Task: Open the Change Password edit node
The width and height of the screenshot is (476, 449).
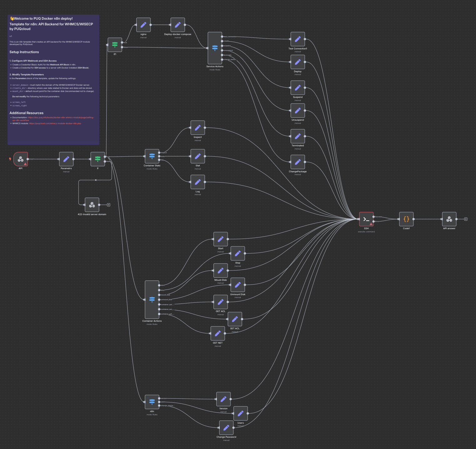Action: click(x=226, y=427)
